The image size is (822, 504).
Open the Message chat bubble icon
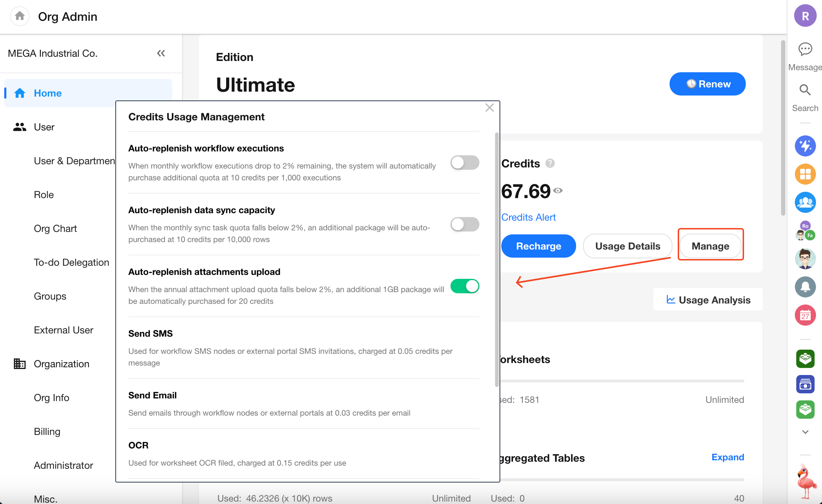point(805,50)
